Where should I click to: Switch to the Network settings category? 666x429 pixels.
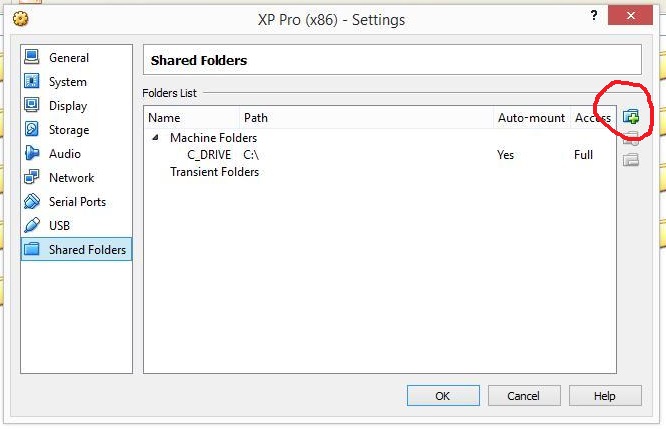click(71, 178)
